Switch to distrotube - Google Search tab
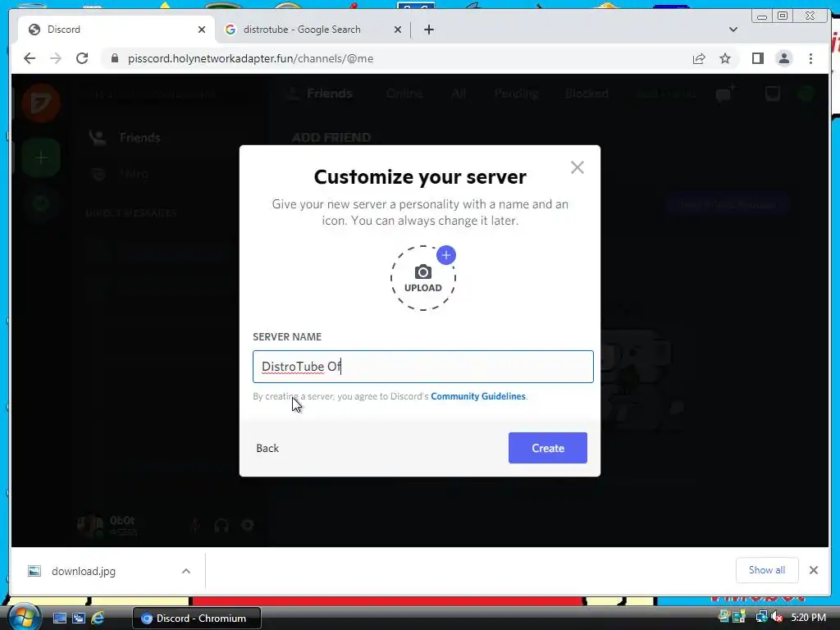840x630 pixels. [x=313, y=30]
